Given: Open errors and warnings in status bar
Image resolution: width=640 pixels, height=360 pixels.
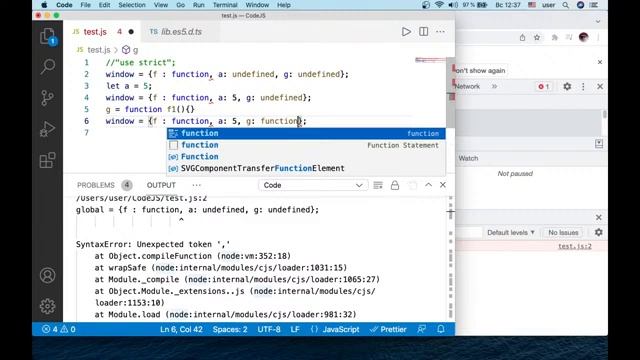Looking at the screenshot, I should click(x=59, y=329).
